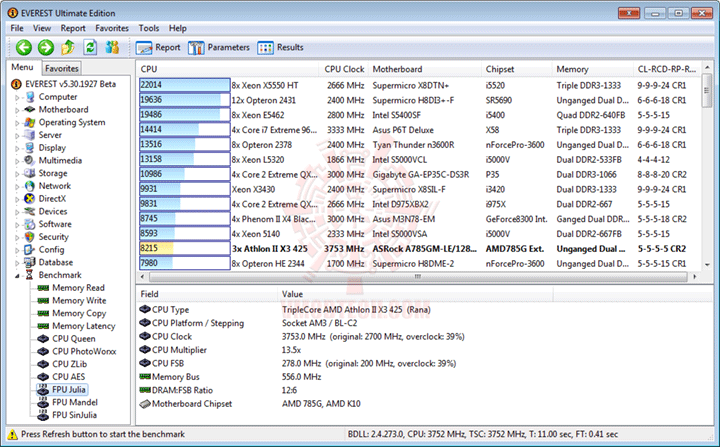Sort by CPU Clock column header
The image size is (720, 447).
pyautogui.click(x=343, y=69)
